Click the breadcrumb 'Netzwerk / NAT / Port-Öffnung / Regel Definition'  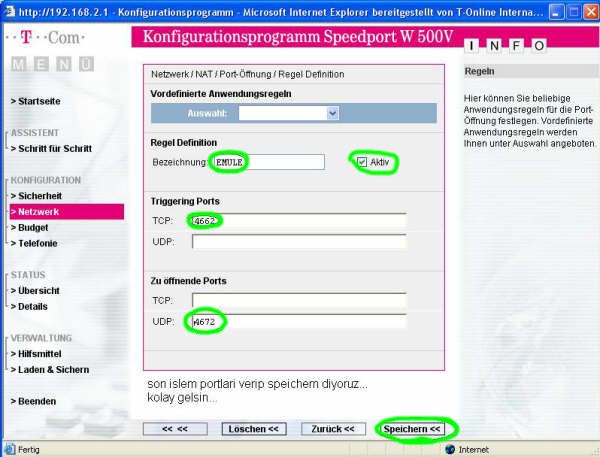click(x=248, y=74)
